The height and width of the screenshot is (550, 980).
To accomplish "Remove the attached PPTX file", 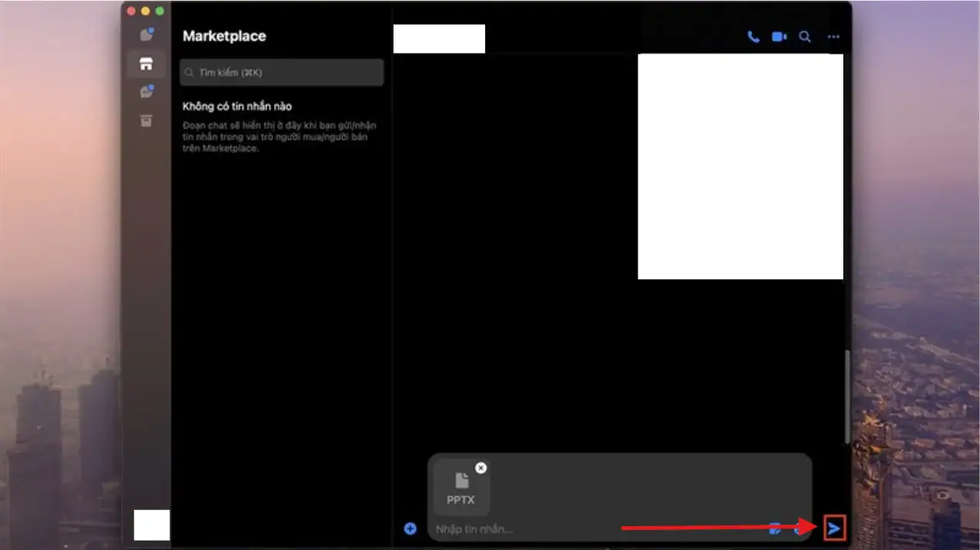I will [x=481, y=467].
